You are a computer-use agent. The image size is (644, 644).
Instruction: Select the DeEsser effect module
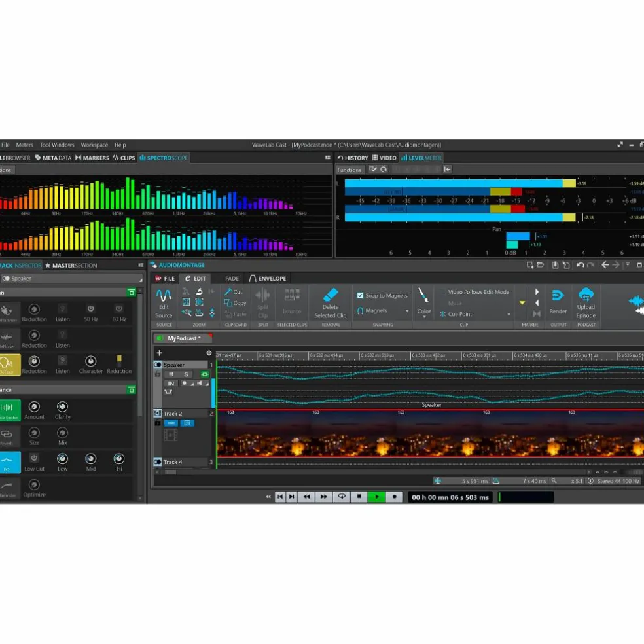click(9, 365)
